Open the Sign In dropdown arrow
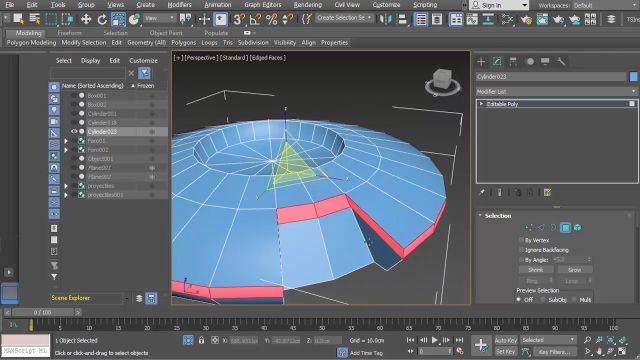This screenshot has height=360, width=640. (524, 5)
